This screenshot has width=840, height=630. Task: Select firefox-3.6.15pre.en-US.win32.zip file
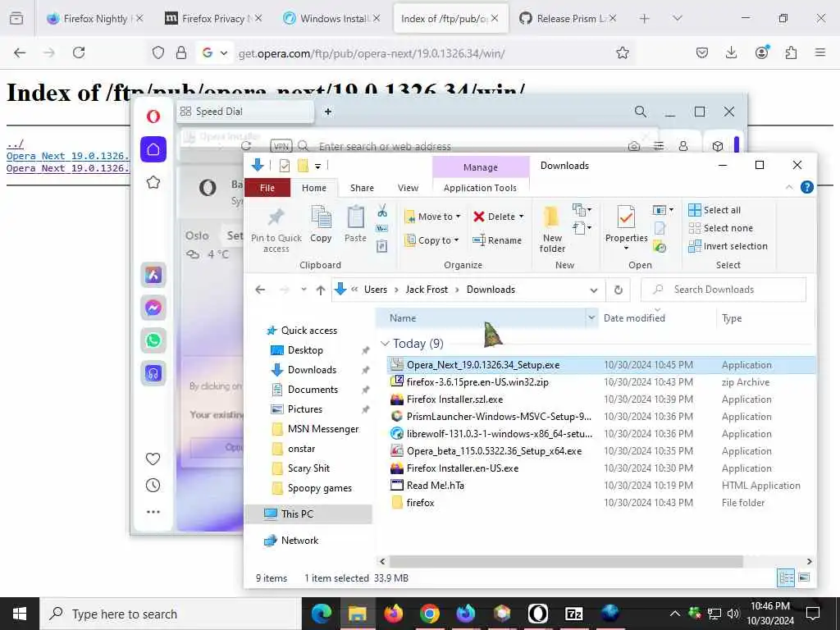pyautogui.click(x=600, y=382)
